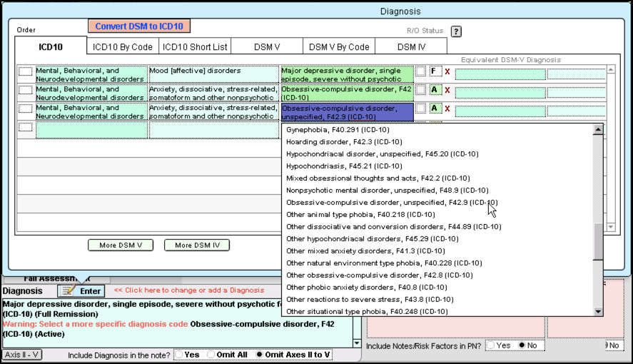The width and height of the screenshot is (633, 364).
Task: Click the Diagnosis Enter pencil button
Action: 81,290
